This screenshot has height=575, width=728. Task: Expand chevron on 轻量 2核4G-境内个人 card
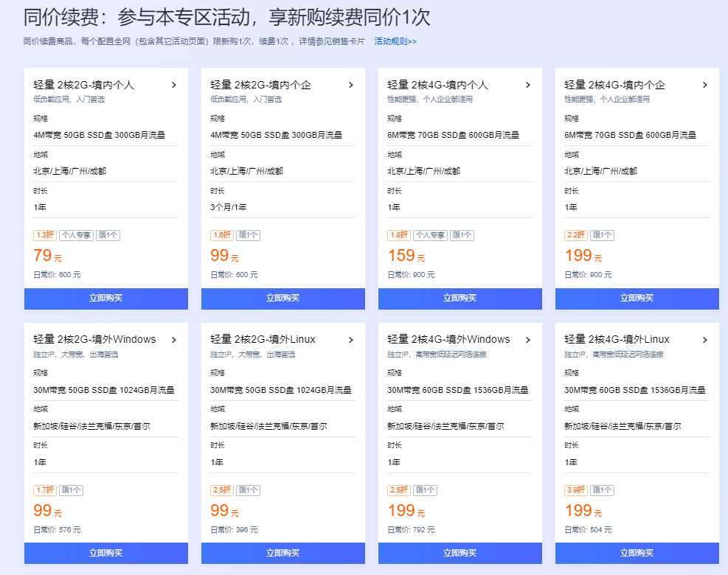click(x=528, y=85)
